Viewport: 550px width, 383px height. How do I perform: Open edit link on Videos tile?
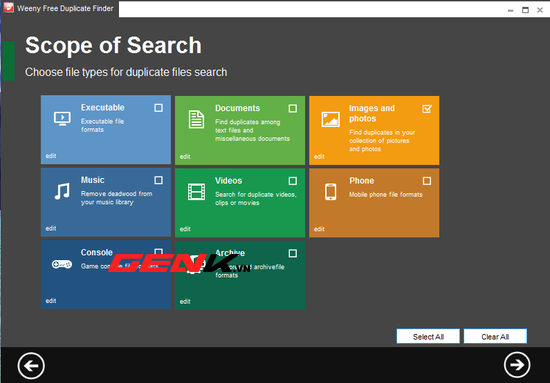click(x=185, y=229)
